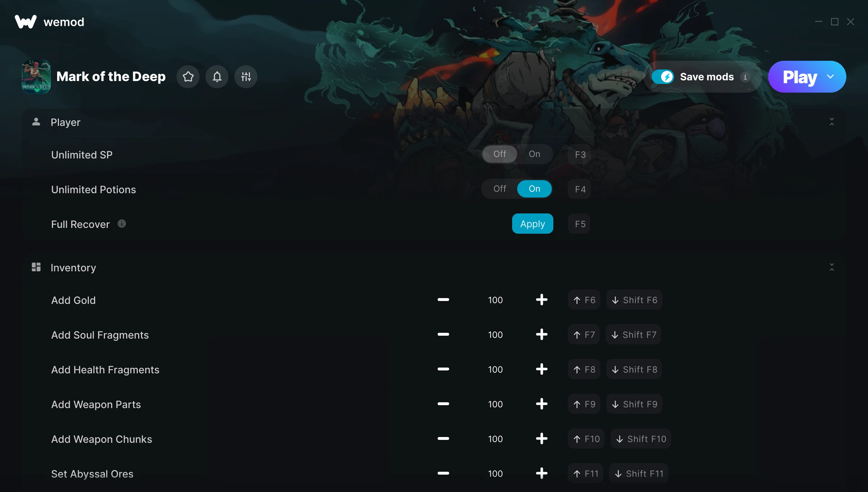Open the mod settings sliders icon
The height and width of the screenshot is (492, 868).
246,77
